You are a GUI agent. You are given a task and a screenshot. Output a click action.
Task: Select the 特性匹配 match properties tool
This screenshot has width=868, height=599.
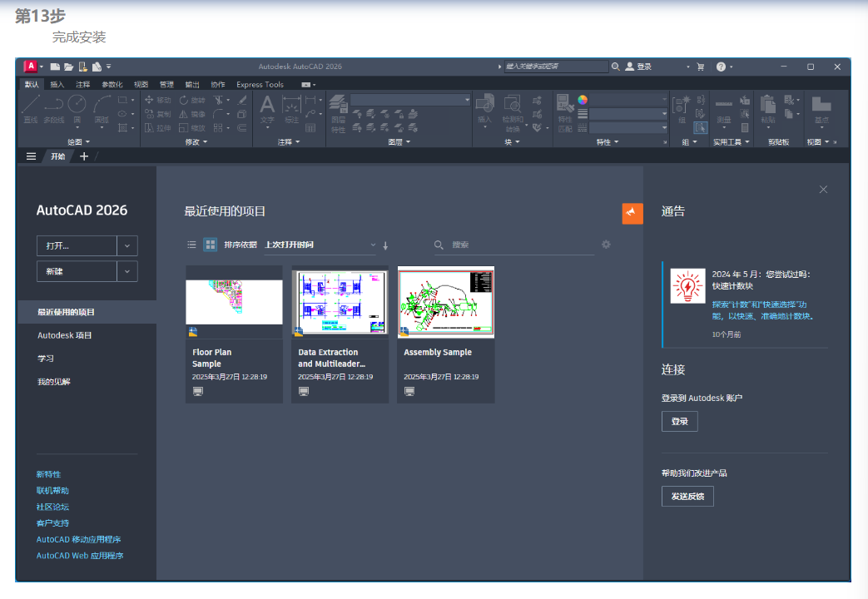coord(563,105)
